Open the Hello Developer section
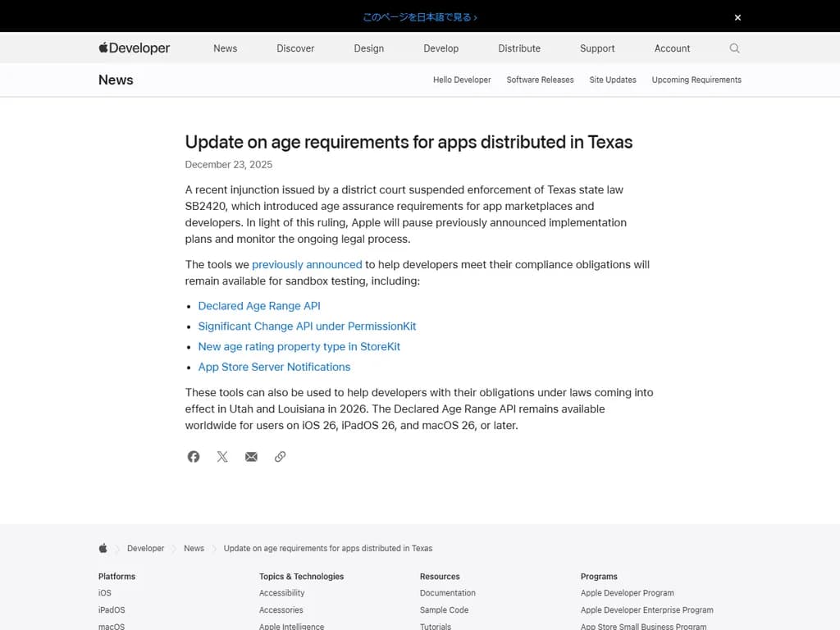The width and height of the screenshot is (840, 630). pyautogui.click(x=462, y=80)
